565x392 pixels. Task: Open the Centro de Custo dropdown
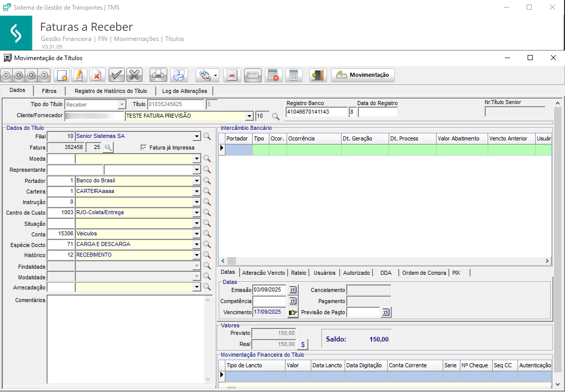click(197, 213)
